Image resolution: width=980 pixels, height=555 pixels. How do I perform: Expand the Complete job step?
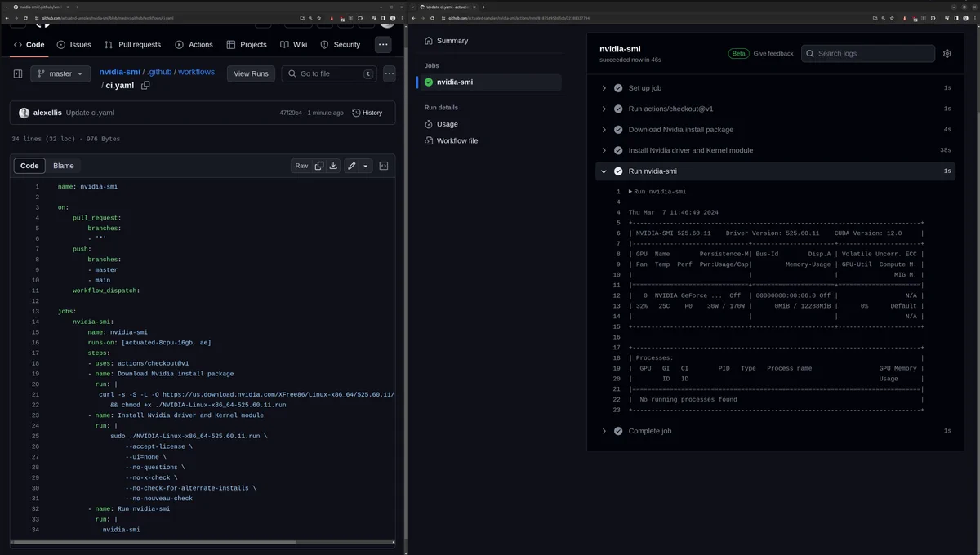[x=776, y=431]
